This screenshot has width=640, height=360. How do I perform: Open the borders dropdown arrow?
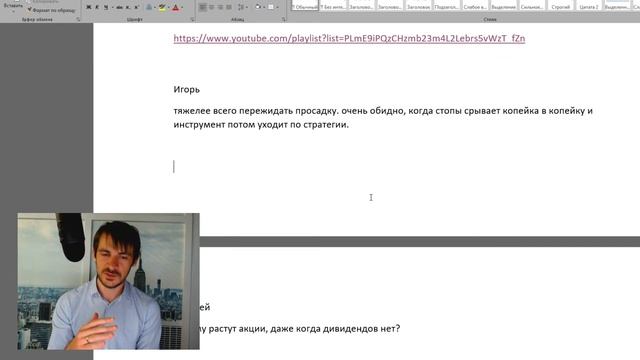(x=278, y=7)
